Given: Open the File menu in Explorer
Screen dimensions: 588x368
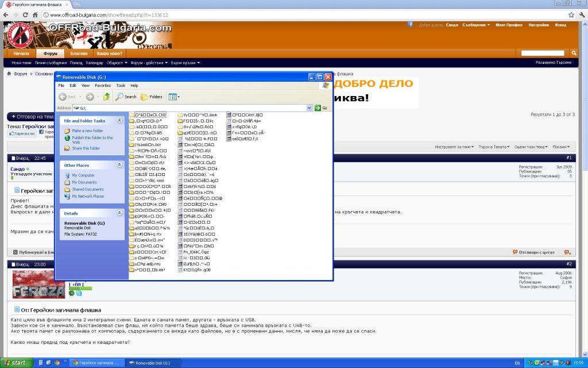Looking at the screenshot, I should click(x=61, y=86).
